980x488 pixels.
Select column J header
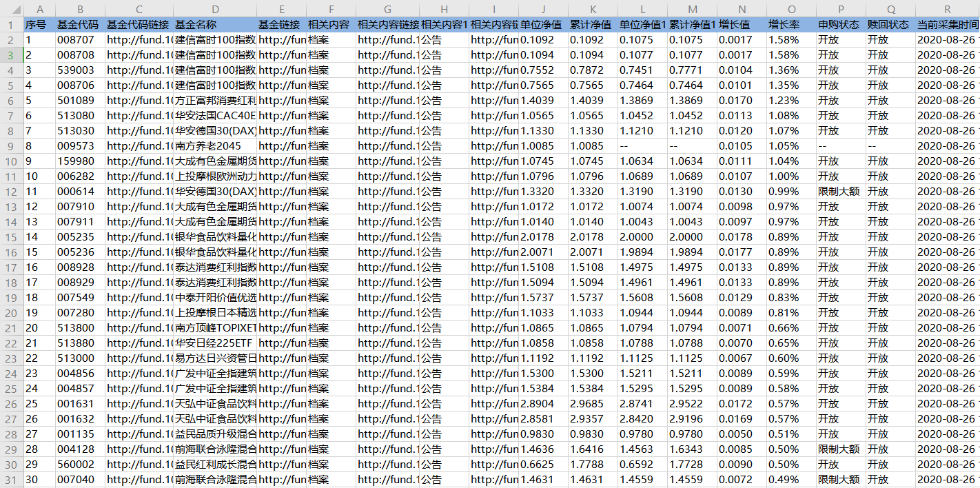[x=542, y=9]
